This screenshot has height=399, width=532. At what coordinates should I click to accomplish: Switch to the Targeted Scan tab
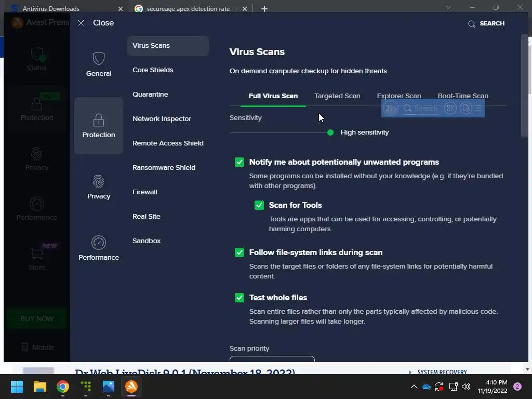pos(337,96)
